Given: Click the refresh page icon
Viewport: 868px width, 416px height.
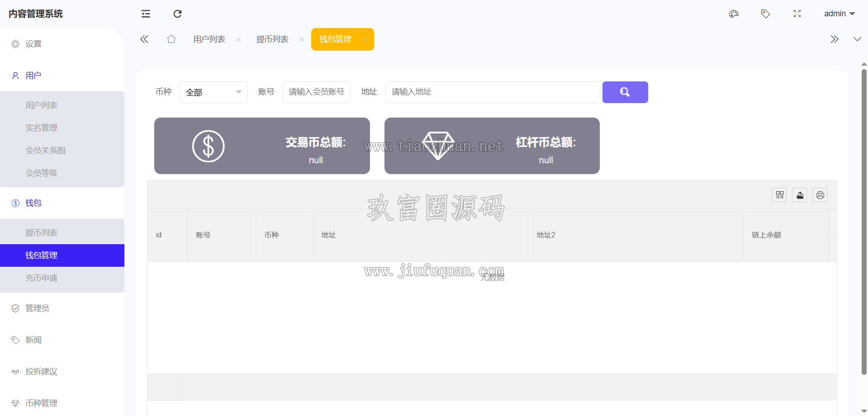Looking at the screenshot, I should [x=177, y=14].
